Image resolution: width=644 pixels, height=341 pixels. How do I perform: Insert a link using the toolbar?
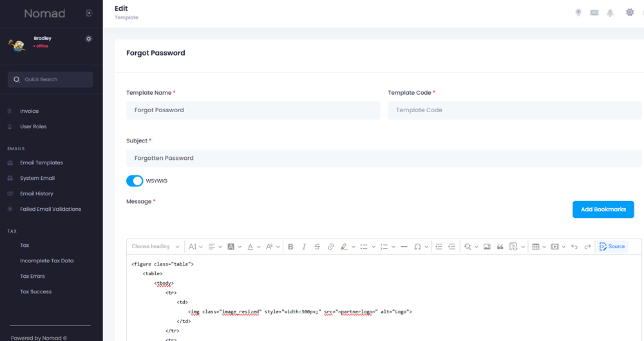tap(331, 246)
